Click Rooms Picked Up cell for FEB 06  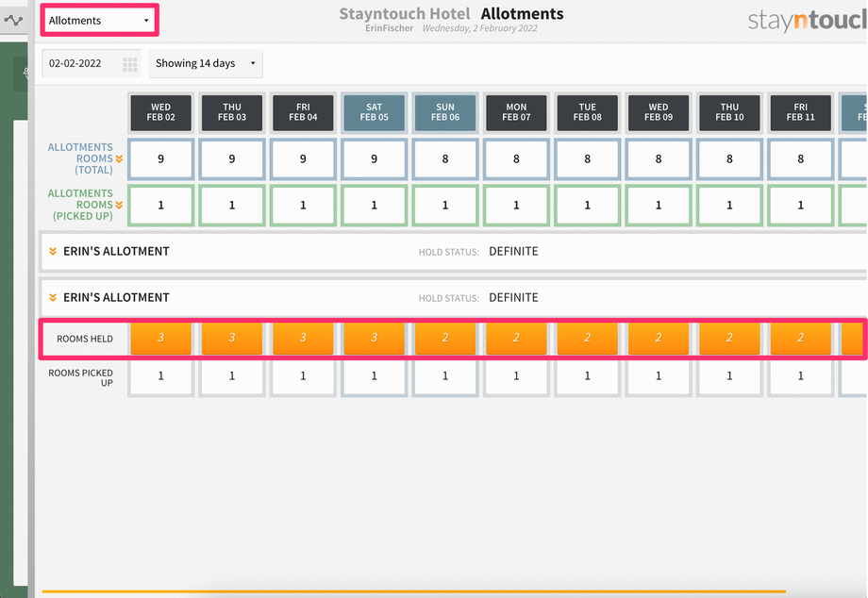[445, 376]
